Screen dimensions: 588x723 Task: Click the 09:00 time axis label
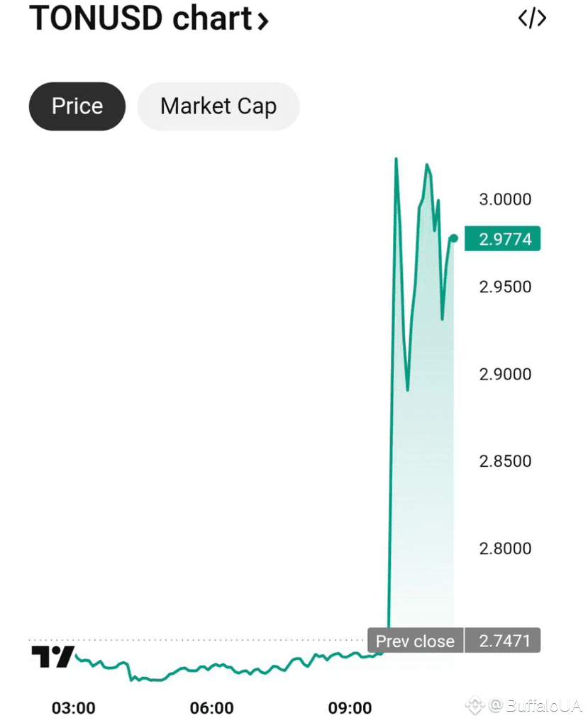[x=350, y=708]
